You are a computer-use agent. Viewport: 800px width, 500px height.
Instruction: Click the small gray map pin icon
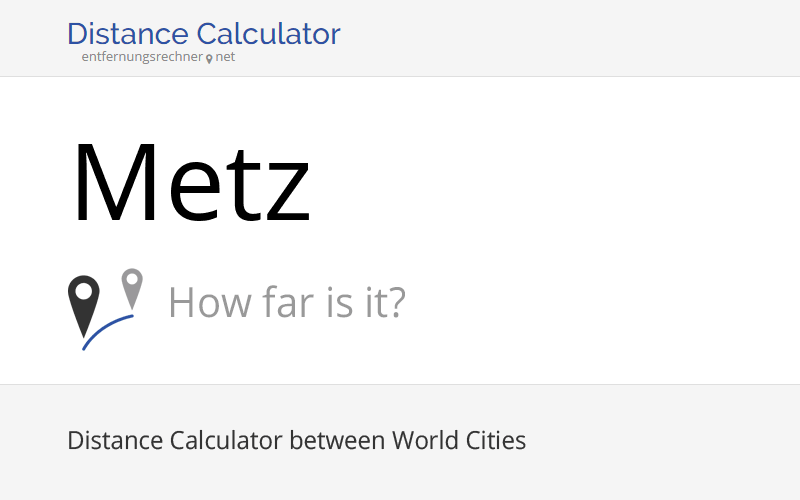pyautogui.click(x=132, y=289)
